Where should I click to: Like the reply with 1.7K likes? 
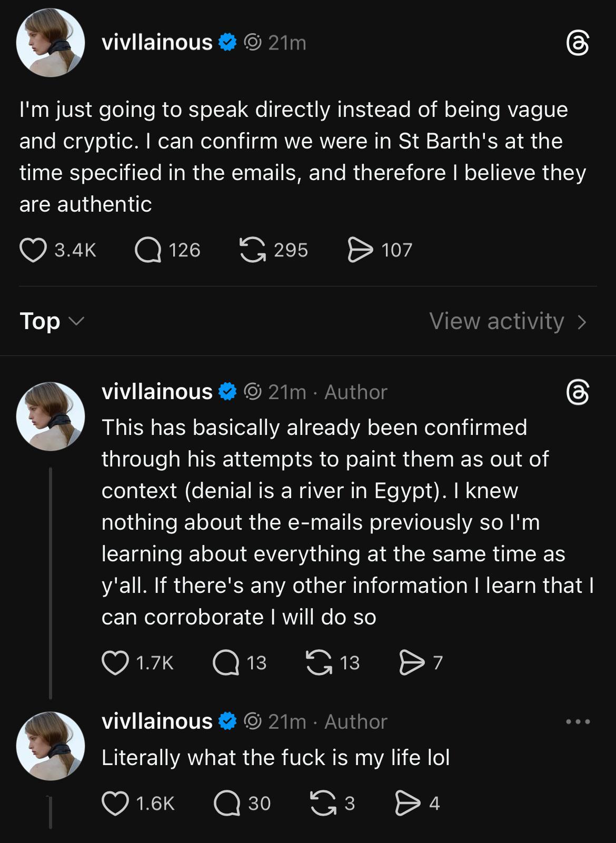pos(115,662)
